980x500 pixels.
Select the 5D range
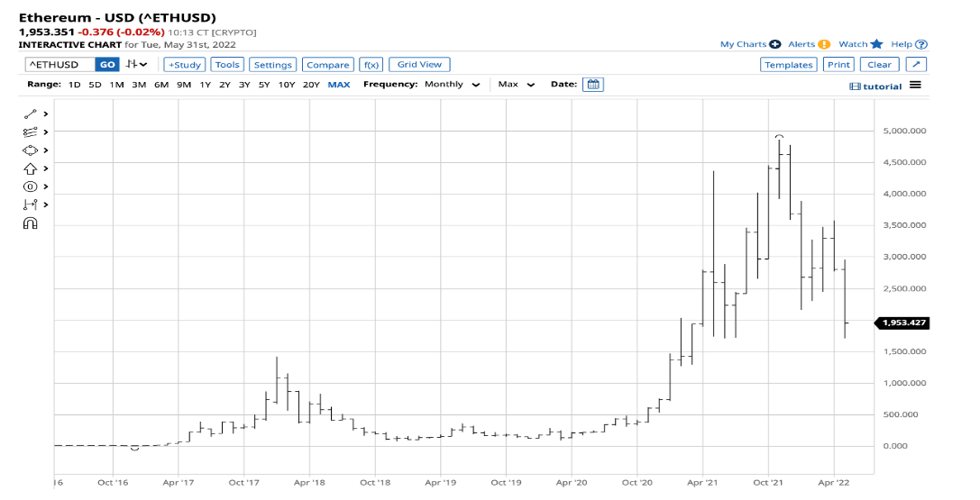pyautogui.click(x=95, y=85)
